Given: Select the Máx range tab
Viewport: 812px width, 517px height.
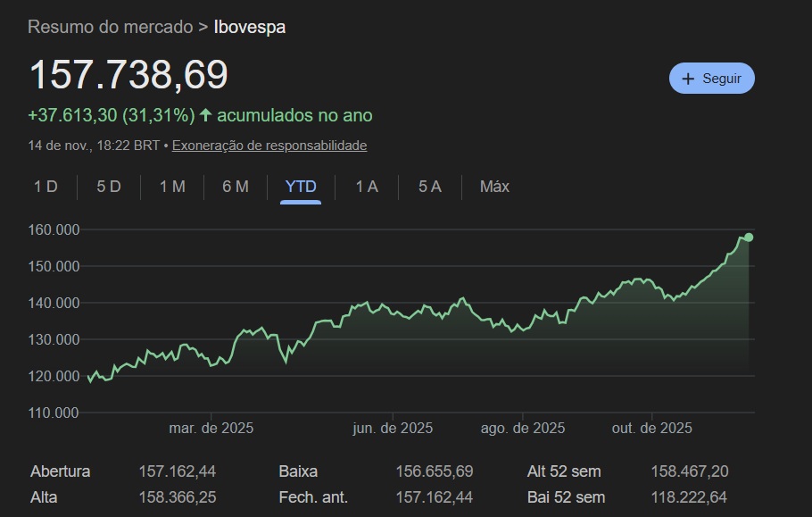Looking at the screenshot, I should coord(494,187).
